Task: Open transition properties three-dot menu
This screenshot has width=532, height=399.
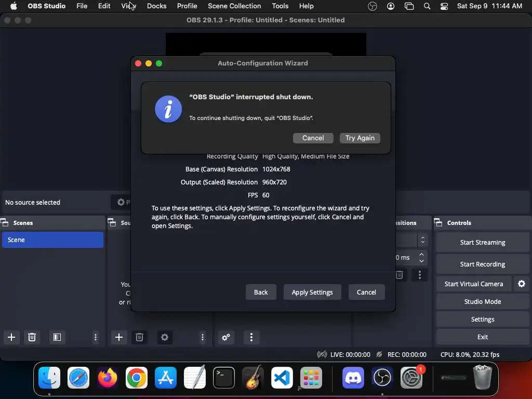Action: [x=420, y=275]
